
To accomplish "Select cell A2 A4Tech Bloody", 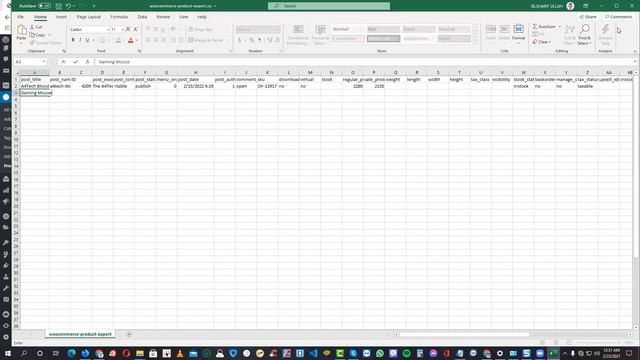I will [x=35, y=86].
